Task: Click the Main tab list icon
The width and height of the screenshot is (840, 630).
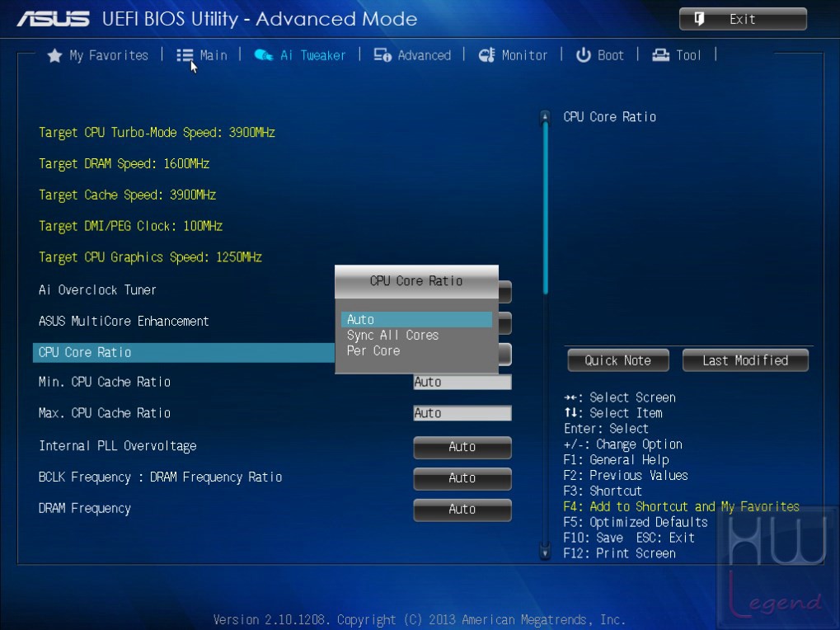Action: coord(185,55)
